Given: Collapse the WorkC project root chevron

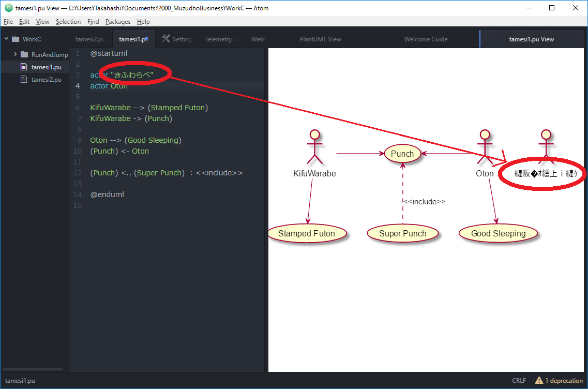Looking at the screenshot, I should pos(6,39).
